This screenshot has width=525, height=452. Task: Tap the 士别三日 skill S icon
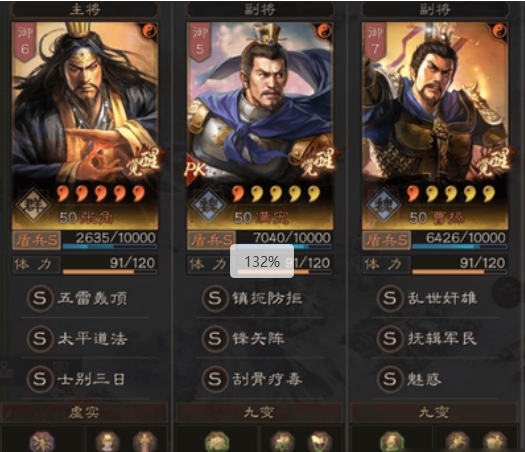point(40,379)
